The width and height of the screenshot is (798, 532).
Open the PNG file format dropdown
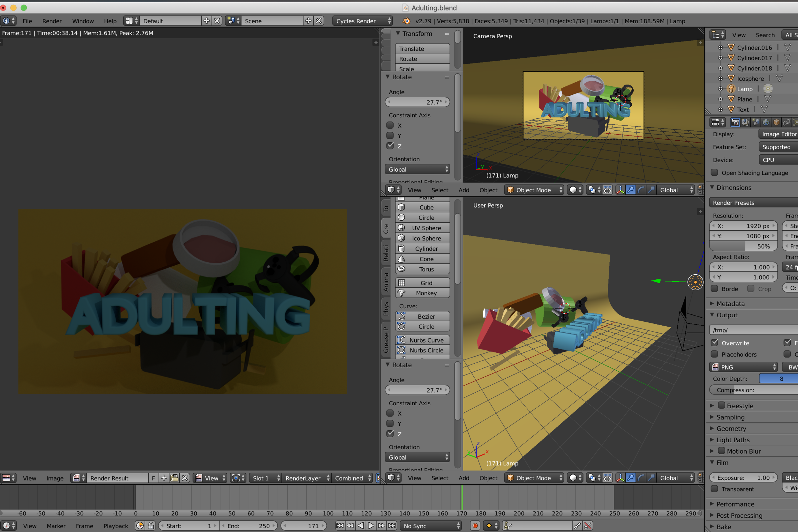click(743, 367)
